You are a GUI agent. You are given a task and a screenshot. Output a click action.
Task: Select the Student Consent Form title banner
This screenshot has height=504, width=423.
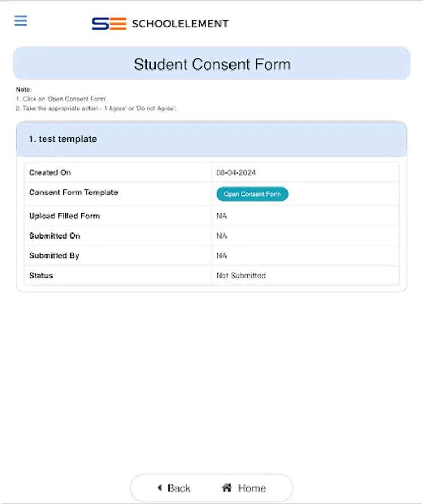point(211,64)
